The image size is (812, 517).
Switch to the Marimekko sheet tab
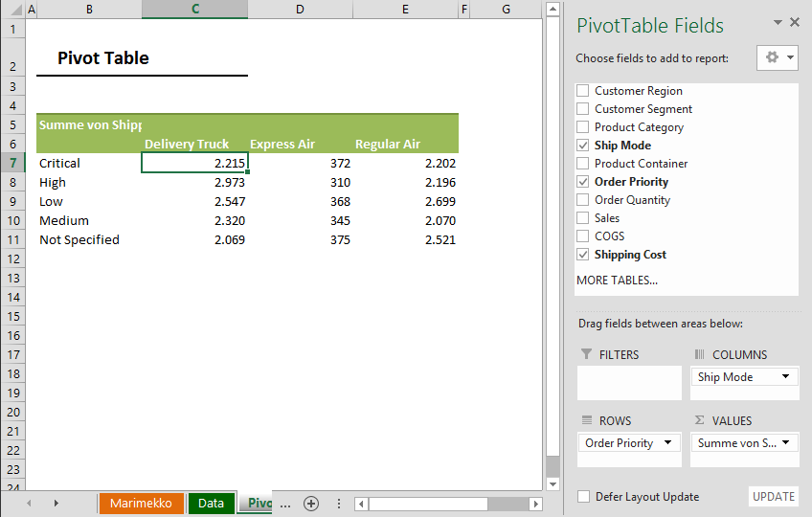coord(141,503)
